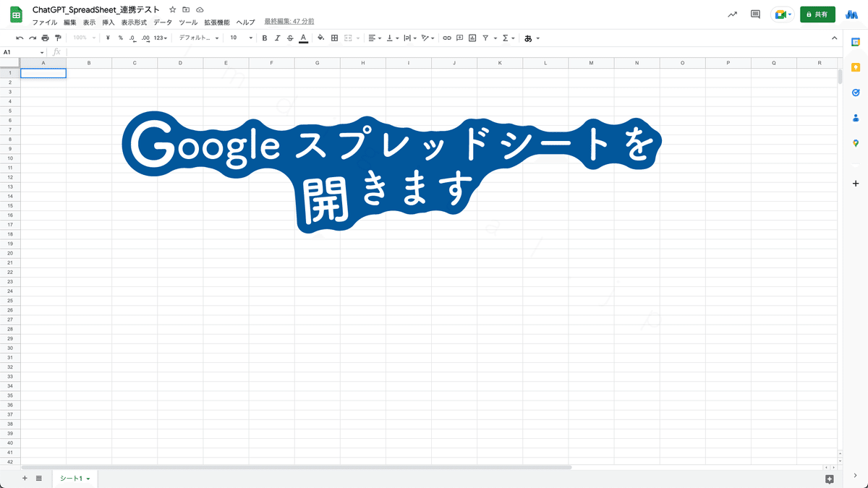Open the 最終編集 version history link
The width and height of the screenshot is (868, 488).
pos(289,22)
